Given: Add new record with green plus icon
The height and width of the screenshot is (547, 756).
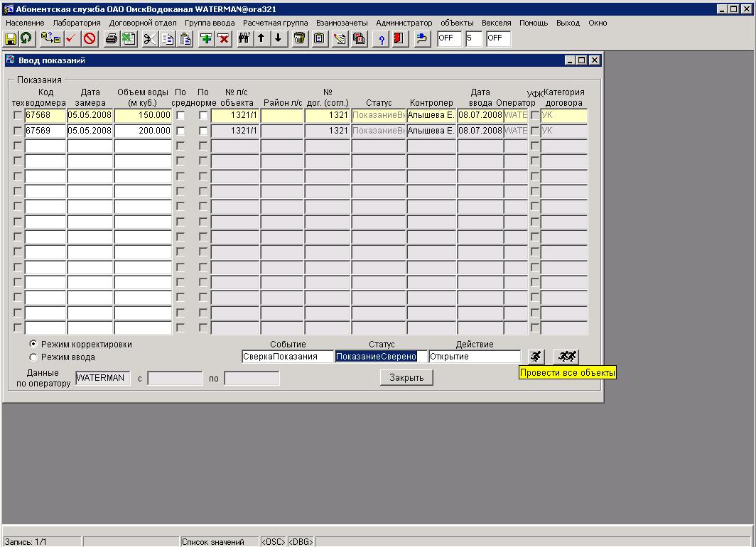Looking at the screenshot, I should 206,38.
